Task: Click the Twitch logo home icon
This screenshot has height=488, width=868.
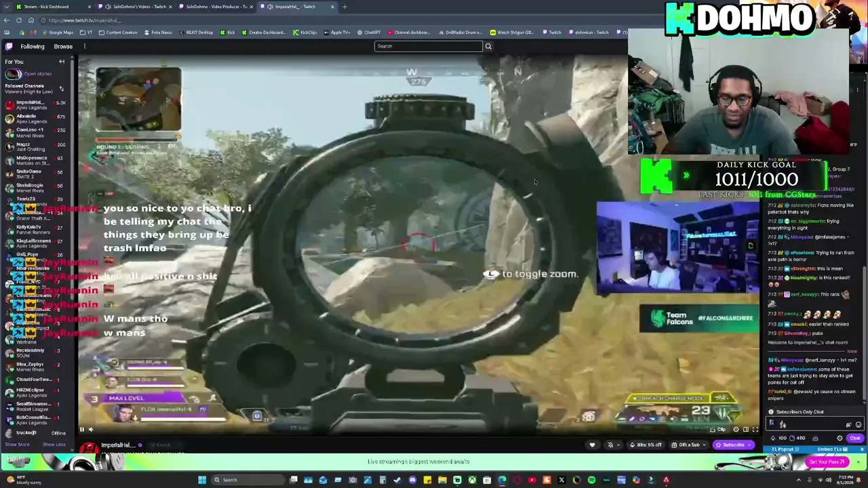Action: pos(9,46)
